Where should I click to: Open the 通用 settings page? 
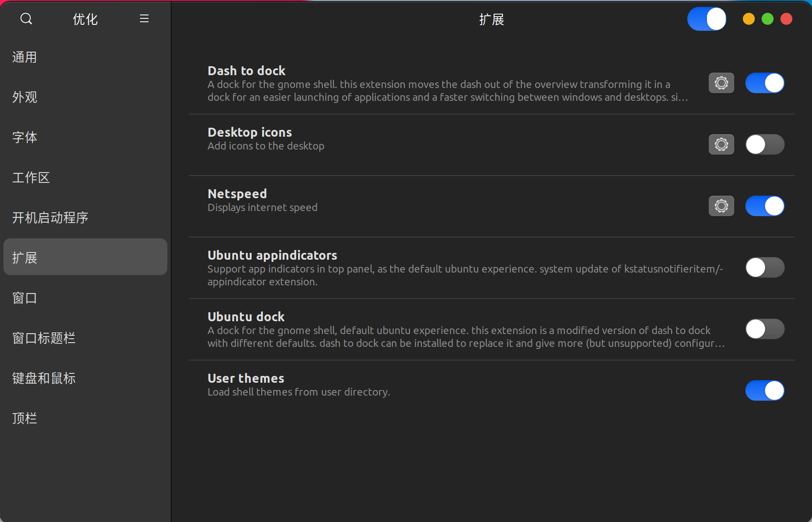pyautogui.click(x=25, y=57)
